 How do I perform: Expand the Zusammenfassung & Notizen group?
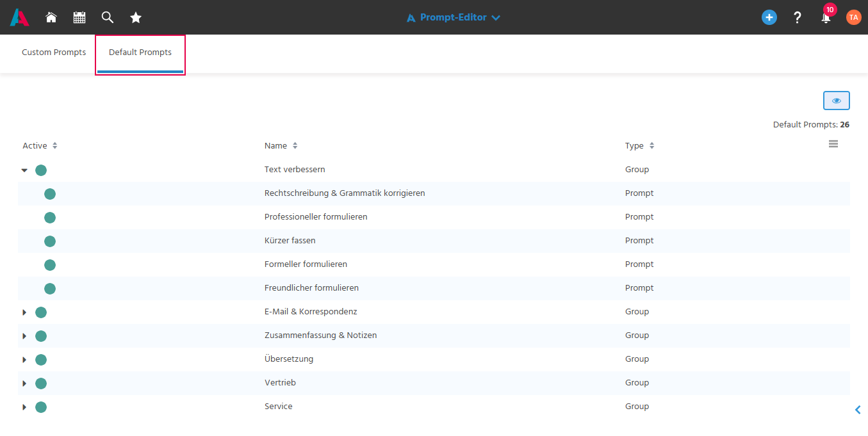(24, 336)
